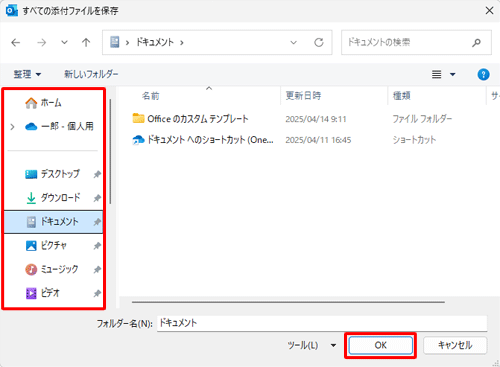Create a folder via 新しいフォルダー
Screen dimensions: 500x367
pos(91,74)
